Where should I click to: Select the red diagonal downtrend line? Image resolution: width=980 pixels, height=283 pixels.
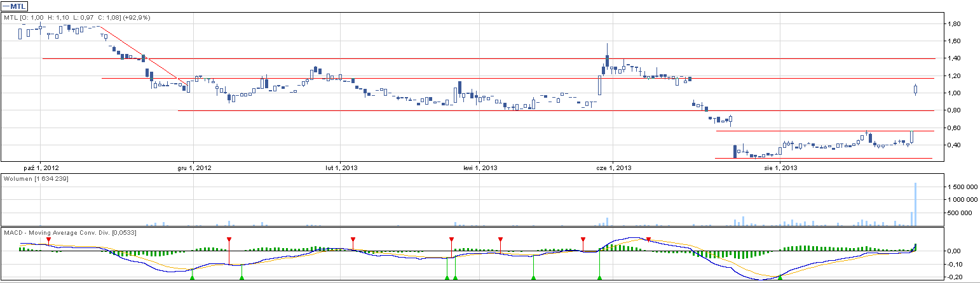tap(145, 55)
